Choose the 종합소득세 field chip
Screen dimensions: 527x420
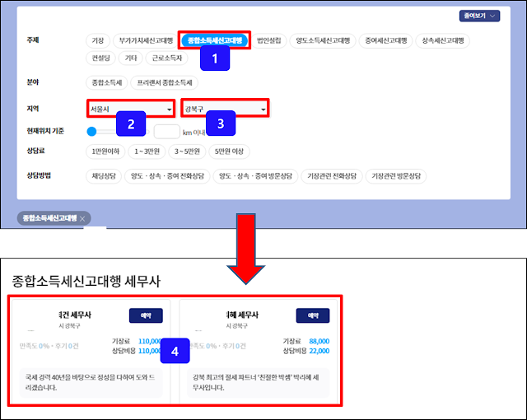pyautogui.click(x=107, y=82)
